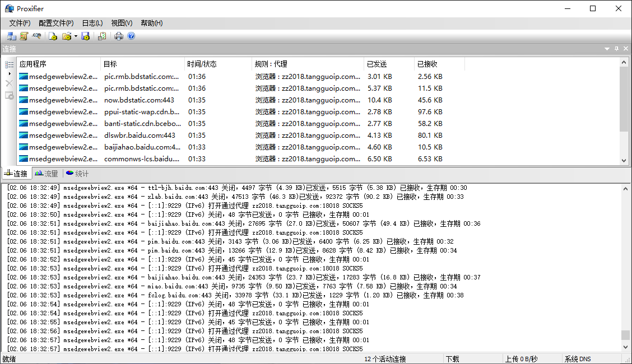The height and width of the screenshot is (364, 632).
Task: Click the Open Profile folder icon
Action: (67, 36)
